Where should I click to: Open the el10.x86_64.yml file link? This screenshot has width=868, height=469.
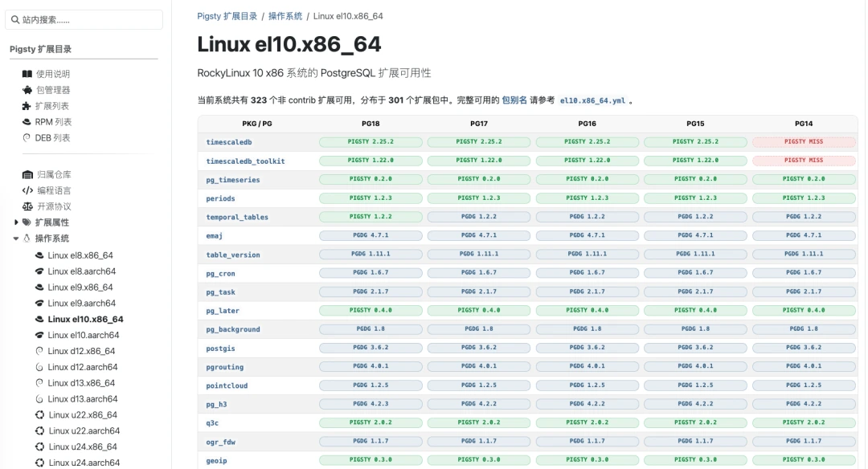click(x=592, y=101)
